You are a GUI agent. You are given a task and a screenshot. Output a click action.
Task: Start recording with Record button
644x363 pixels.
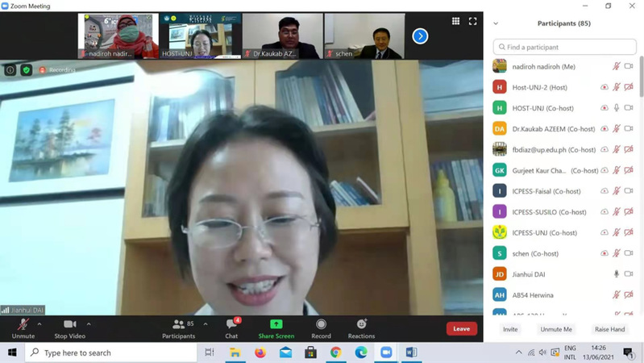(x=321, y=327)
